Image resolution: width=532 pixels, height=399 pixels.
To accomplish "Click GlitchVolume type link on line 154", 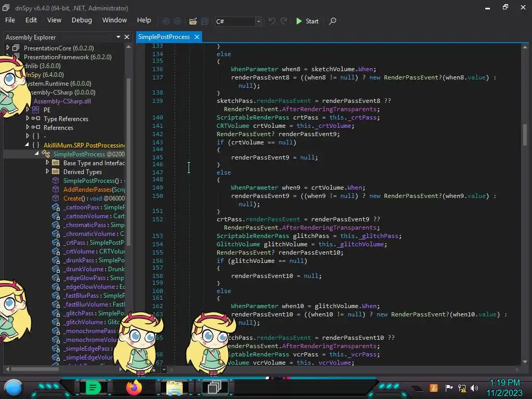I will (238, 244).
